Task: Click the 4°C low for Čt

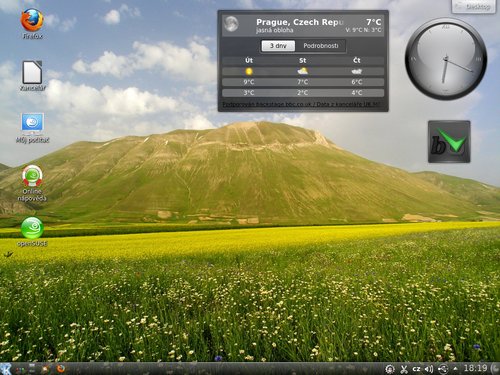Action: click(x=357, y=93)
